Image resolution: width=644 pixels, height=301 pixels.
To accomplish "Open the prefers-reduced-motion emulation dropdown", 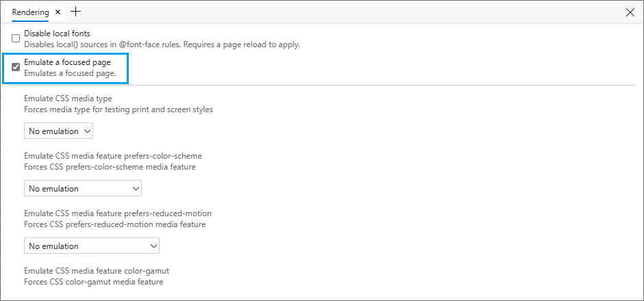I will [91, 246].
